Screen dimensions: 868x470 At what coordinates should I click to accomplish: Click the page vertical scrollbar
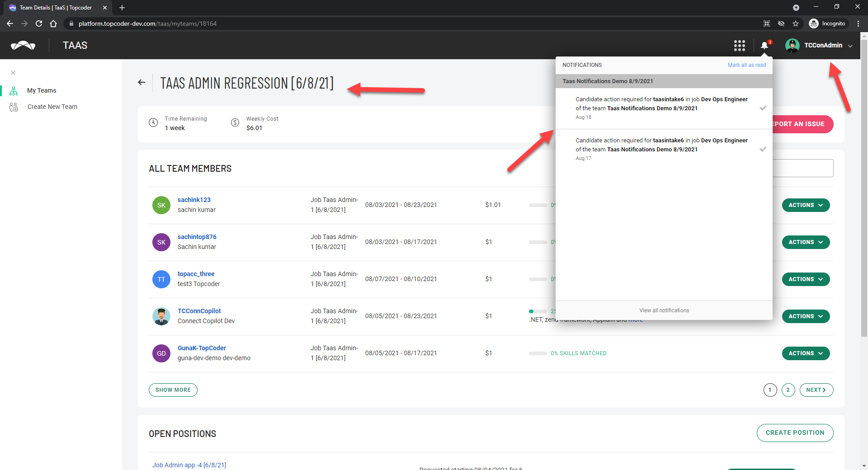[864, 188]
